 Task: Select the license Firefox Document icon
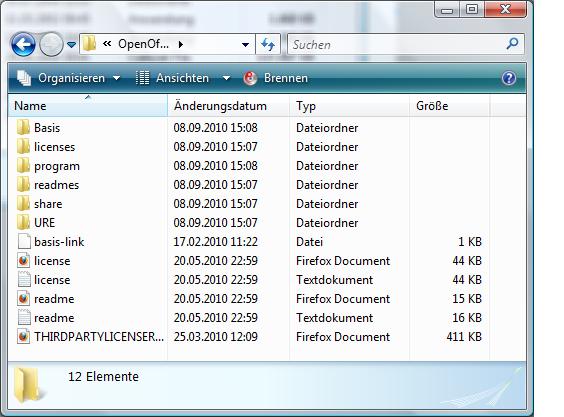24,260
